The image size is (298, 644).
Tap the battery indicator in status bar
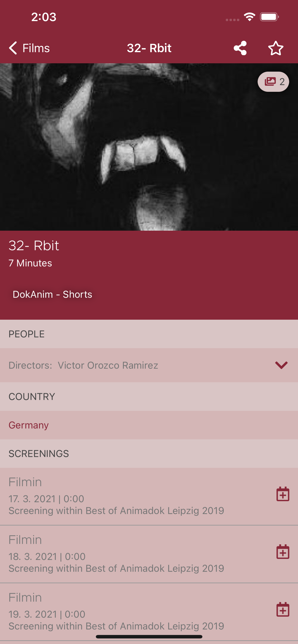point(269,17)
